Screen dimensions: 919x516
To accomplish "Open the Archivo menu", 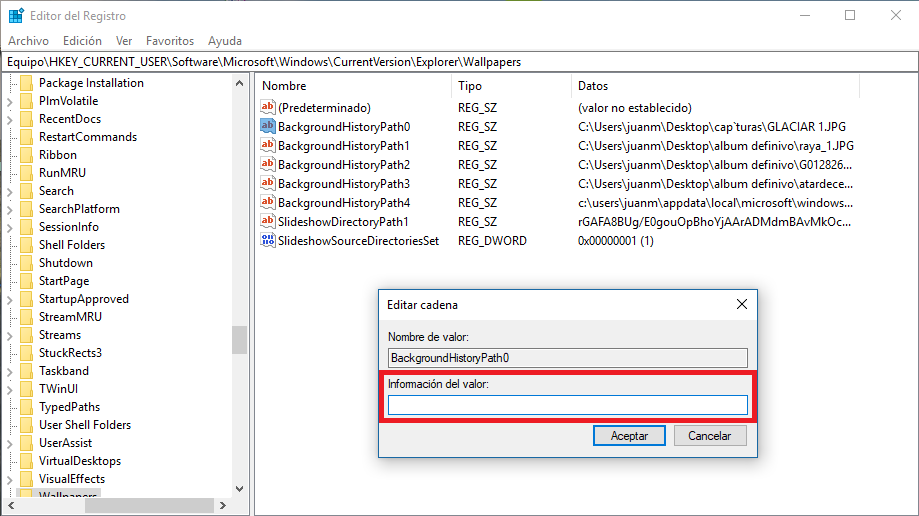I will coord(28,40).
